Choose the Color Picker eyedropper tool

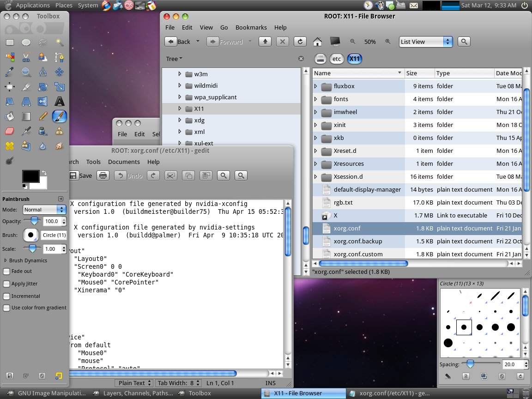[10, 72]
